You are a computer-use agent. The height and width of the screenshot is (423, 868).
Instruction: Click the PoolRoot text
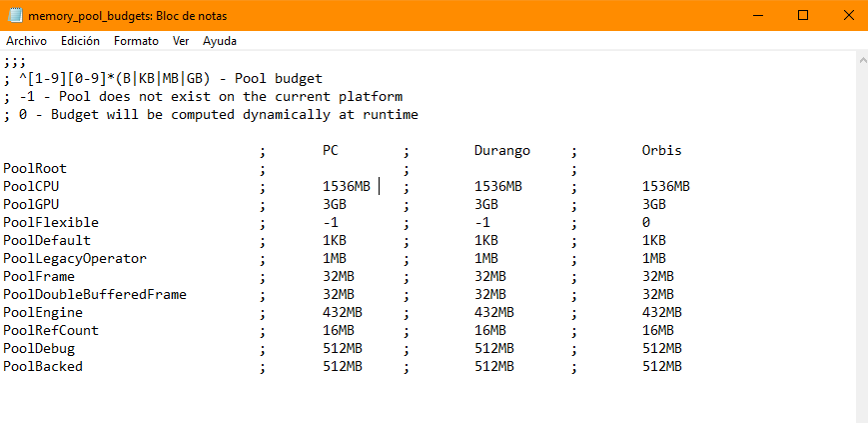pyautogui.click(x=35, y=168)
